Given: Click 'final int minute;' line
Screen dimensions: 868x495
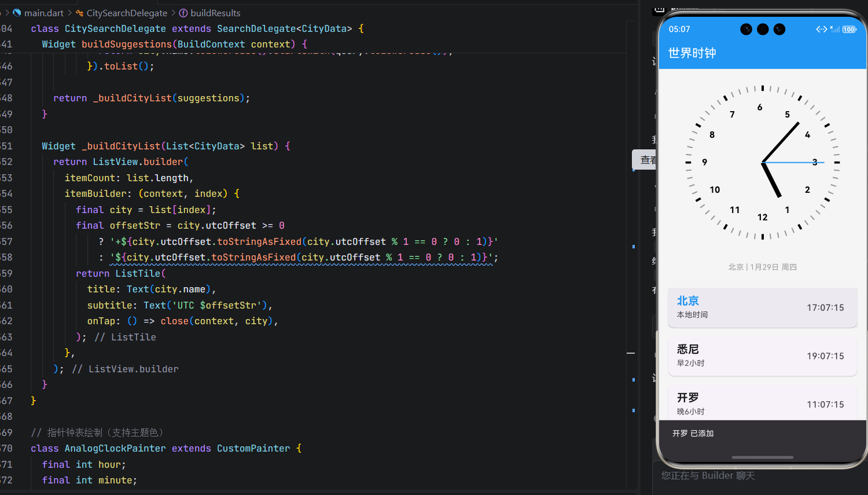Looking at the screenshot, I should [90, 481].
